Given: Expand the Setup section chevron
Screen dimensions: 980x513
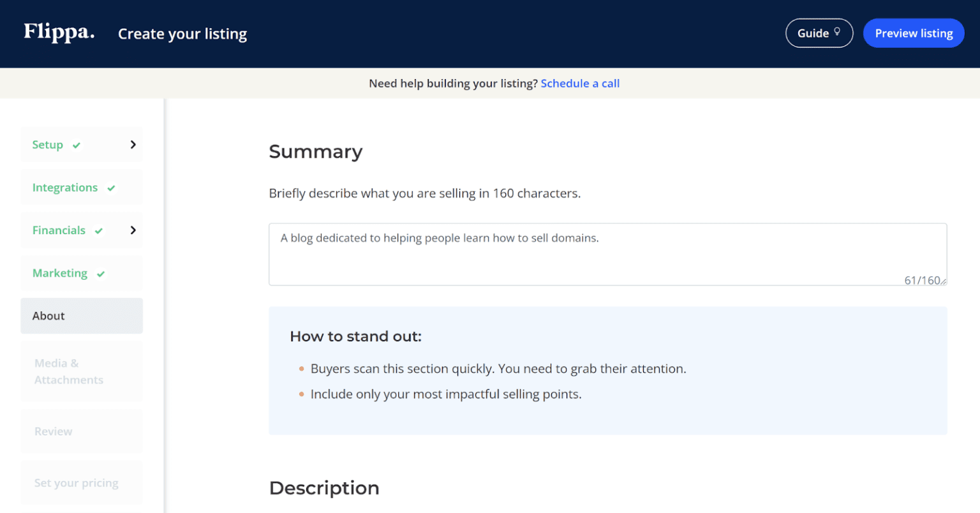Looking at the screenshot, I should pos(133,145).
